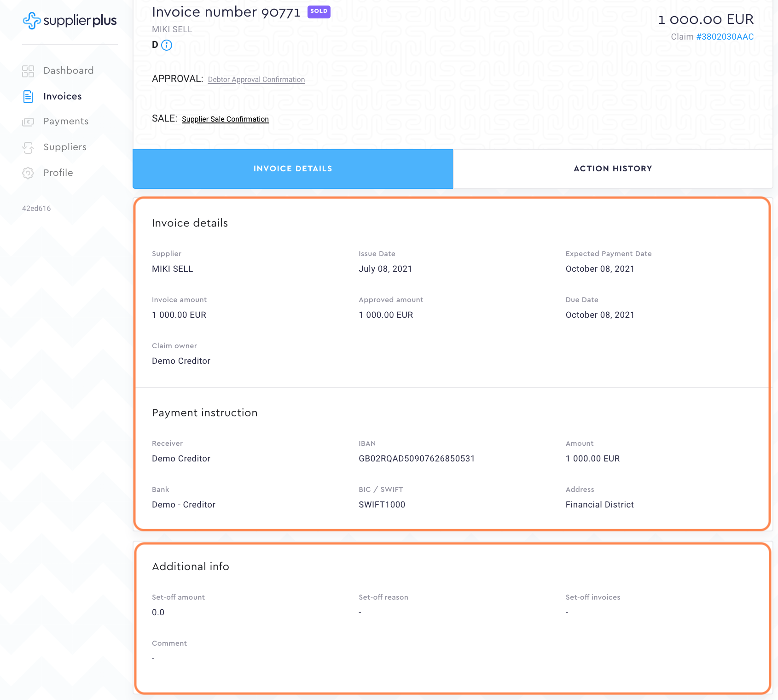Follow the claim #3802030AAC link
This screenshot has width=778, height=700.
pos(725,37)
